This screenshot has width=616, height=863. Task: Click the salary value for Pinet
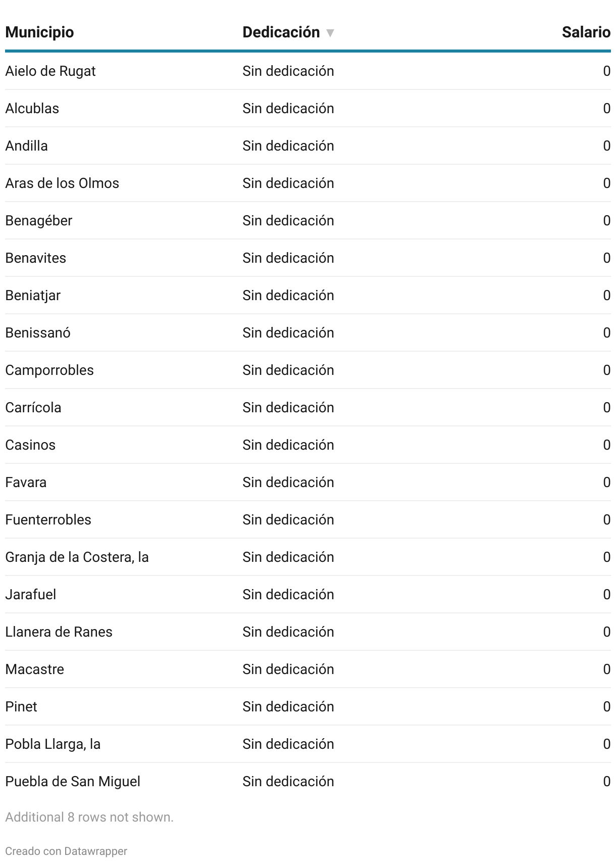tap(606, 707)
